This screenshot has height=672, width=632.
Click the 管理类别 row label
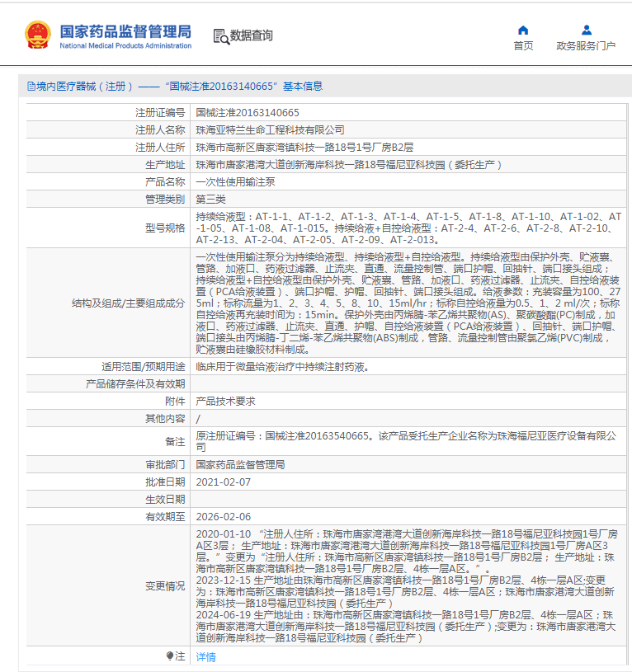coord(165,200)
